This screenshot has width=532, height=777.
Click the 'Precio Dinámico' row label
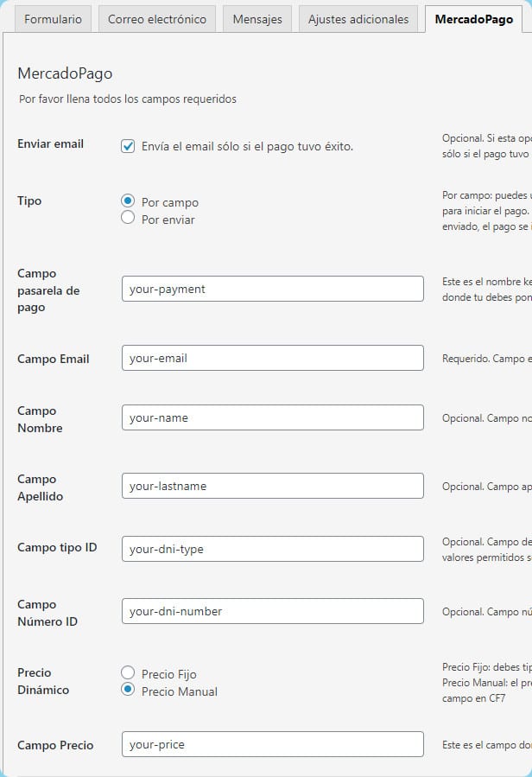pos(43,681)
